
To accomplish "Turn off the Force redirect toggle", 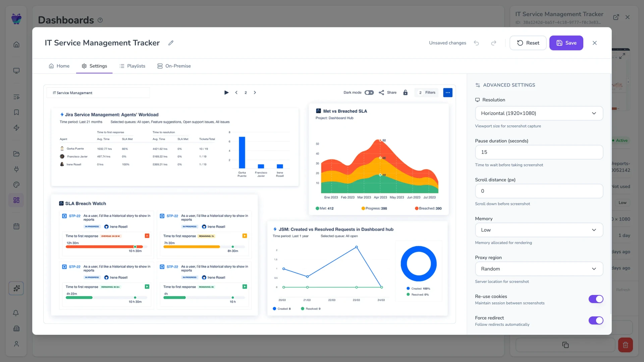I will pos(596,320).
